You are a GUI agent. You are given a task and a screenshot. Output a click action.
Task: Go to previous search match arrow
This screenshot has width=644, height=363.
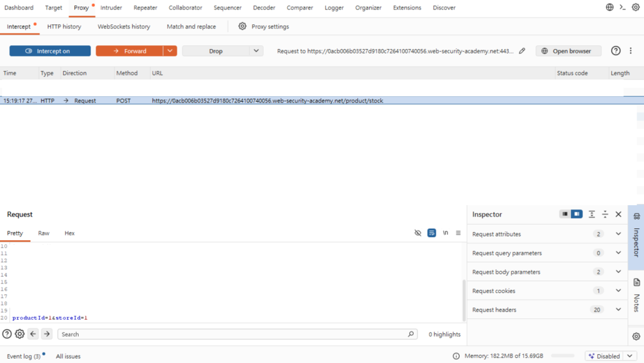tap(33, 334)
